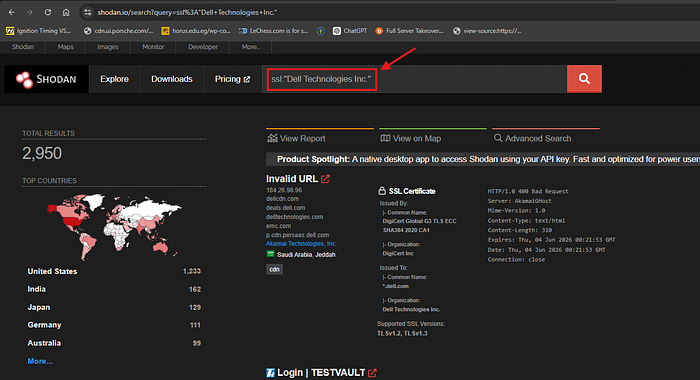Select the Developer top tab

click(203, 47)
